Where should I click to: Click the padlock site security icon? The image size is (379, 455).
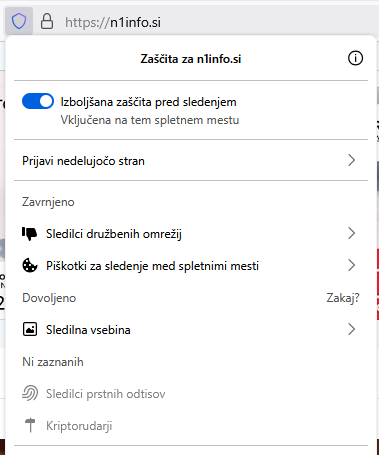(x=47, y=21)
